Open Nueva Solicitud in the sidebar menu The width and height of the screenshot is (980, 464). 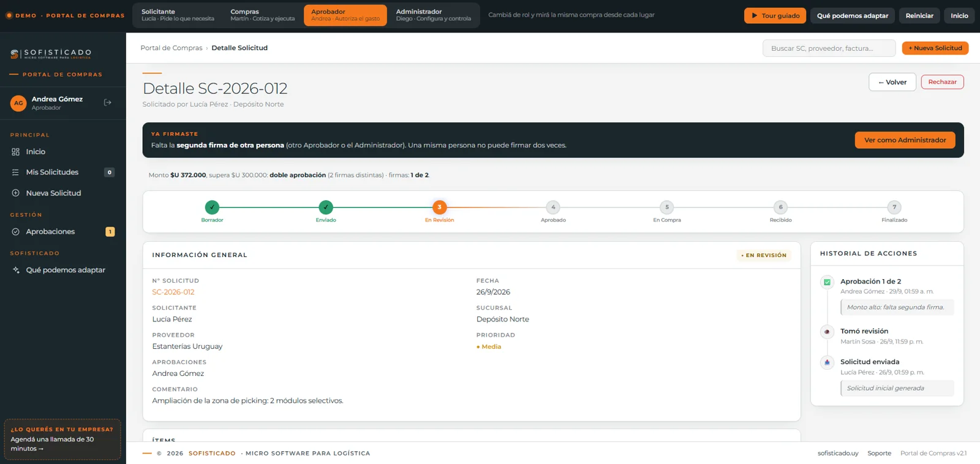[63, 193]
